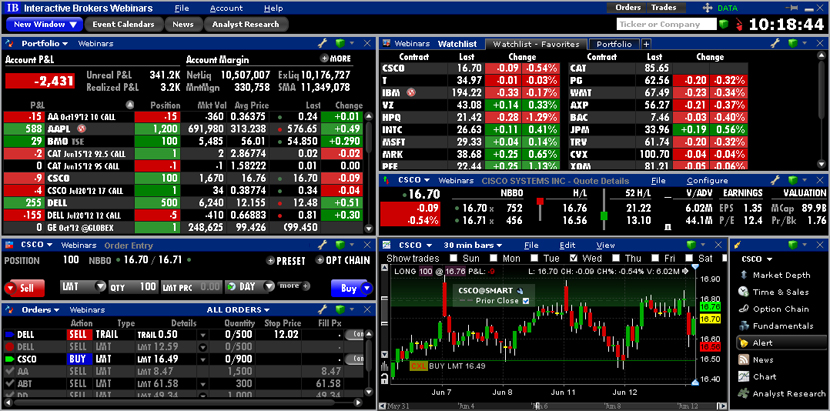Open the ALL ORDERS filter dropdown
The image size is (830, 411).
(x=238, y=309)
